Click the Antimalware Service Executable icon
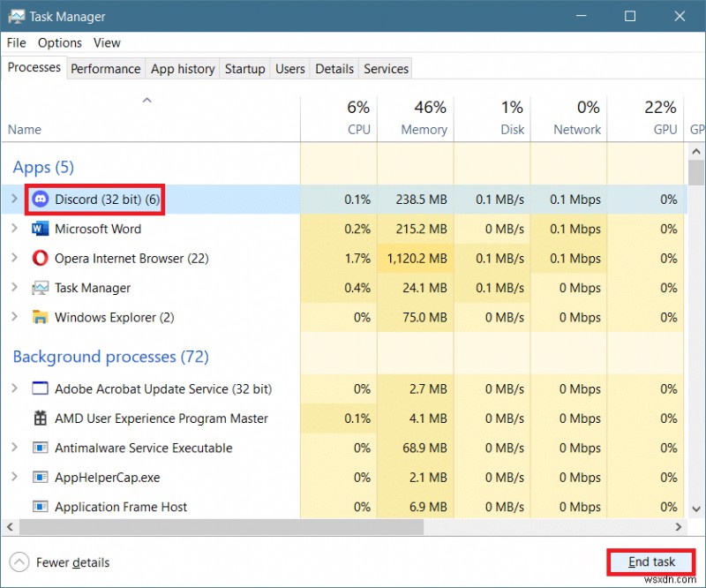The image size is (706, 588). [41, 448]
